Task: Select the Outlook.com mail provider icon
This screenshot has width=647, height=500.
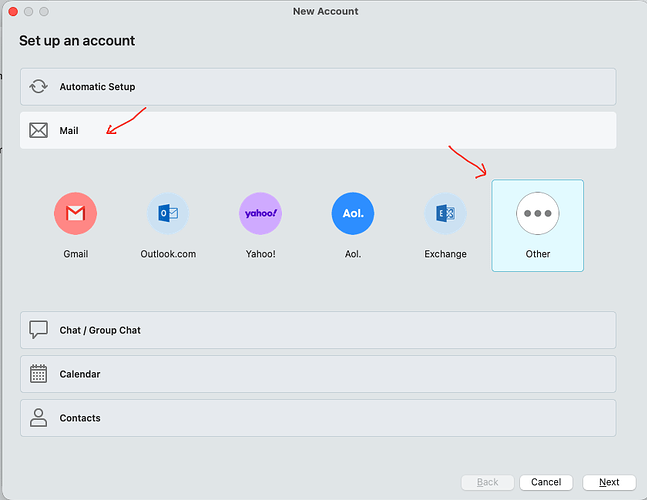Action: coord(168,213)
